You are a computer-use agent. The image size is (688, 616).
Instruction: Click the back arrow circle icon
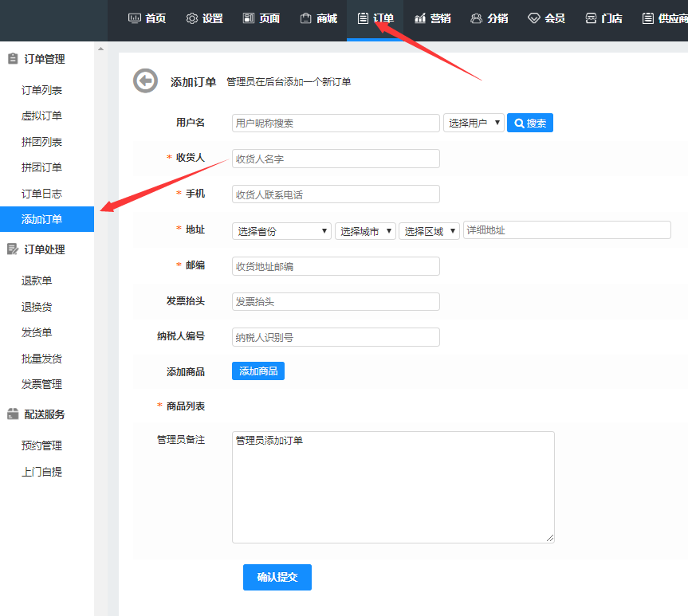coord(145,81)
